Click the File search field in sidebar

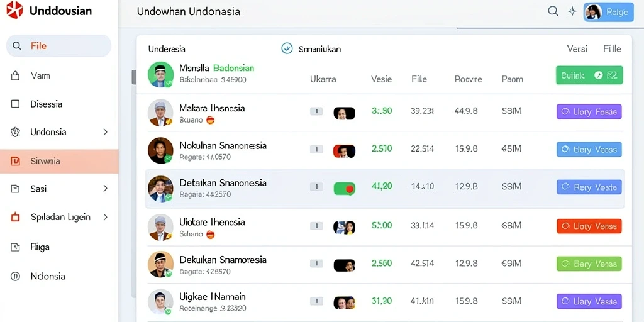coord(58,45)
